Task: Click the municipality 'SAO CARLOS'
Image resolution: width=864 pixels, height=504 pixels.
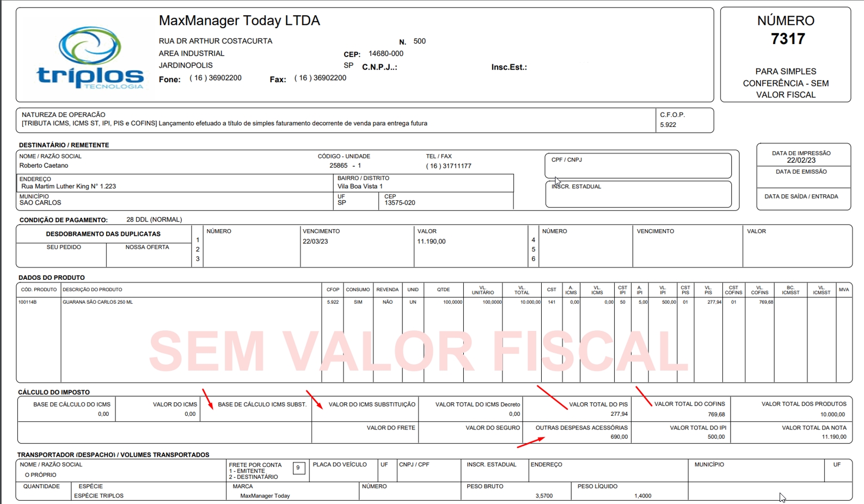Action: click(40, 202)
